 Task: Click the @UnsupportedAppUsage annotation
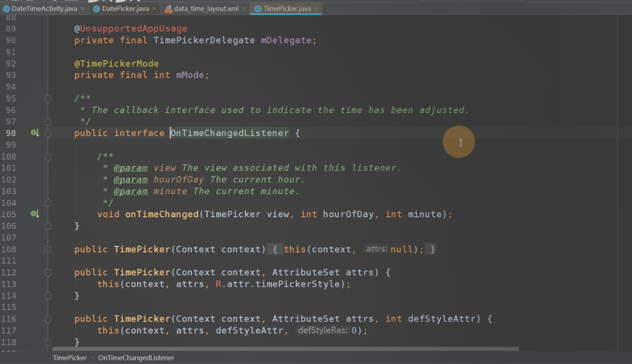click(131, 29)
